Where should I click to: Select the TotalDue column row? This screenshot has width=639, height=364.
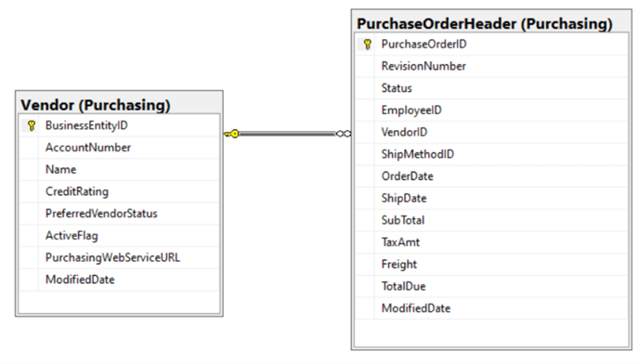[492, 286]
